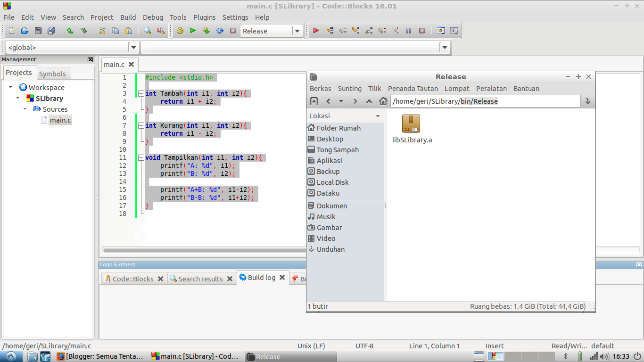644x362 pixels.
Task: Select the Search results log tab
Action: [200, 279]
